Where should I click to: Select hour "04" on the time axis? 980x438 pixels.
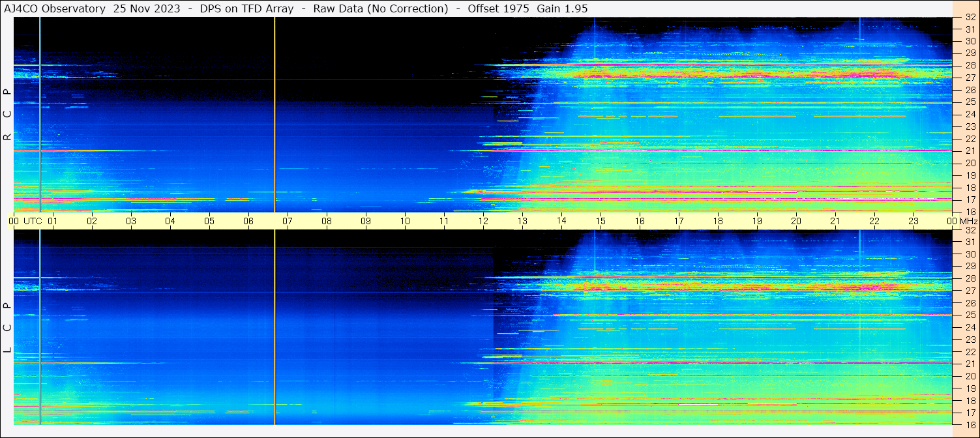[170, 221]
